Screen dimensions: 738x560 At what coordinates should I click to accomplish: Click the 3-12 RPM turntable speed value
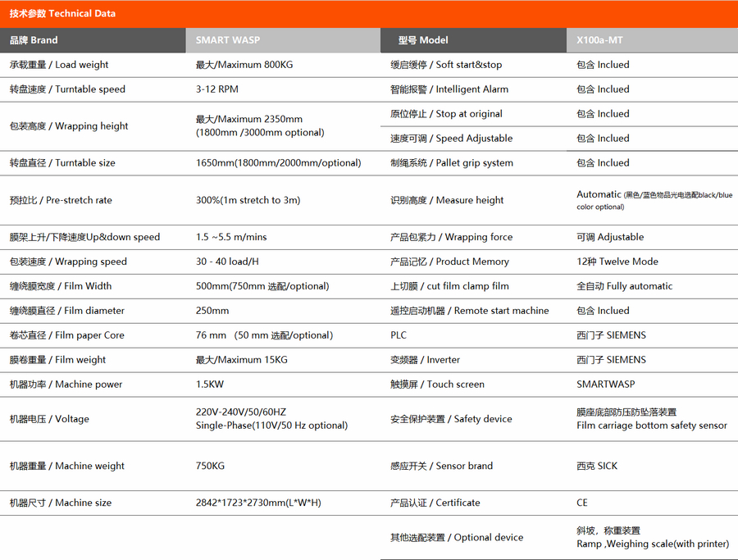pyautogui.click(x=217, y=89)
